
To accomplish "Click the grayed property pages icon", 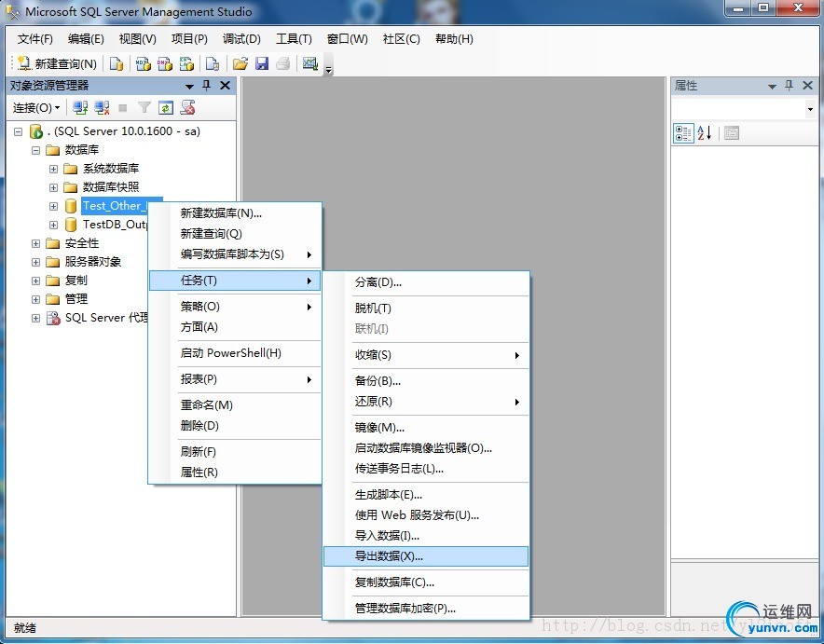I will tap(732, 133).
